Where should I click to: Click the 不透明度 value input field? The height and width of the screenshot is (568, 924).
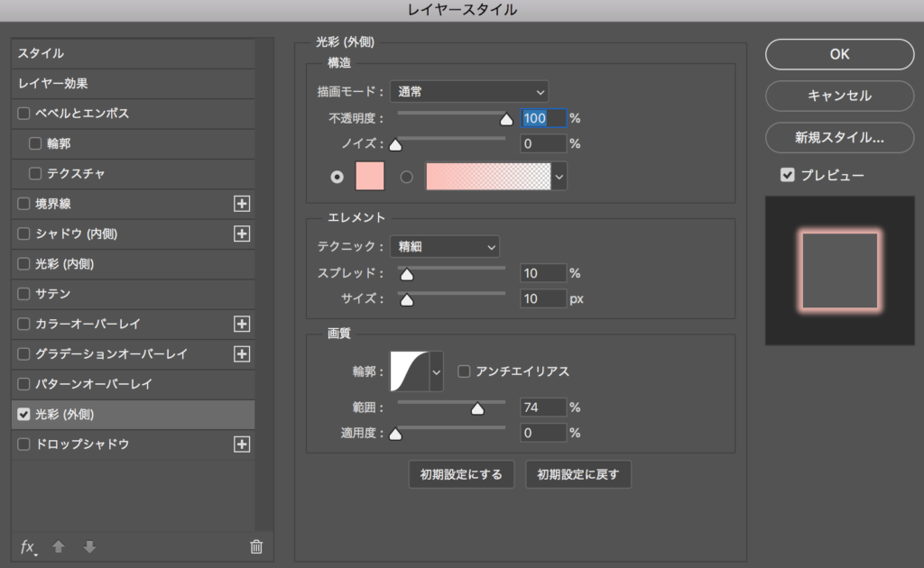[542, 117]
